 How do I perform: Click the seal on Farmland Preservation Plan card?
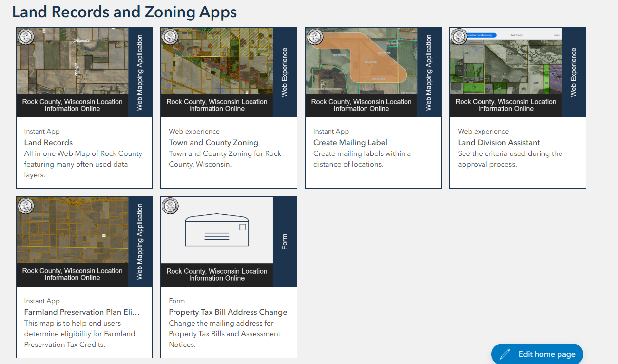coord(25,207)
